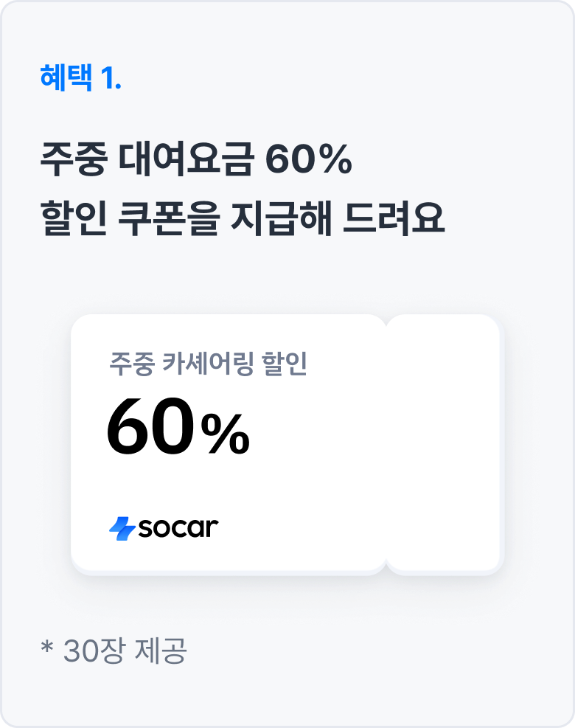Click the socar wordmark text
The height and width of the screenshot is (728, 575).
click(x=176, y=528)
